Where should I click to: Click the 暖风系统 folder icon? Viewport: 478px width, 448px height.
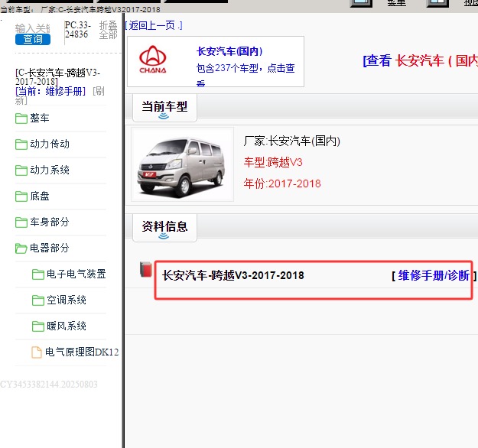pyautogui.click(x=37, y=326)
